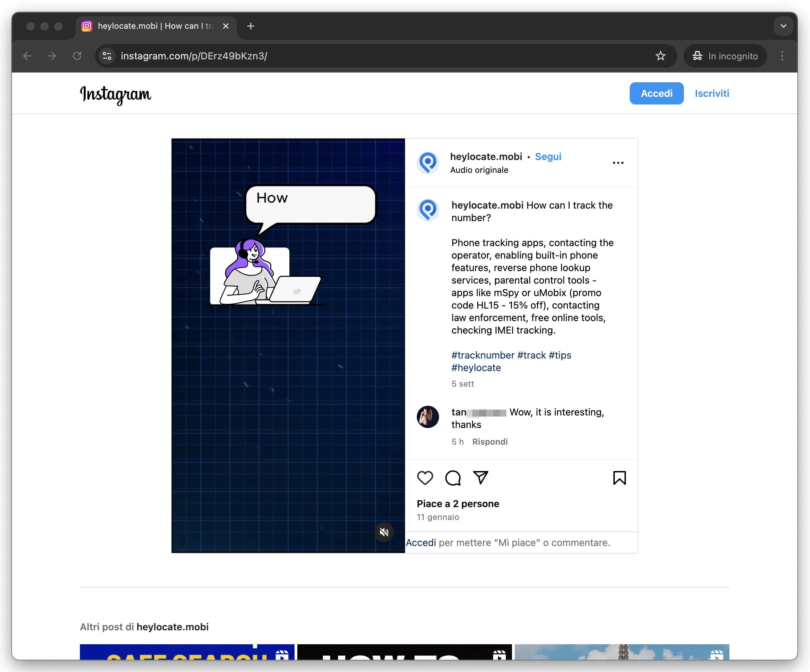Play the reel video with speech bubble
The height and width of the screenshot is (672, 810).
288,346
